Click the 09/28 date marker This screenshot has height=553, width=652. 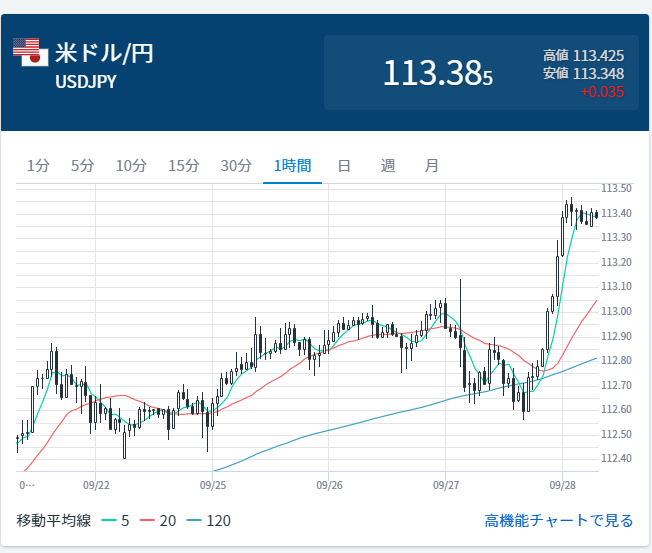562,484
